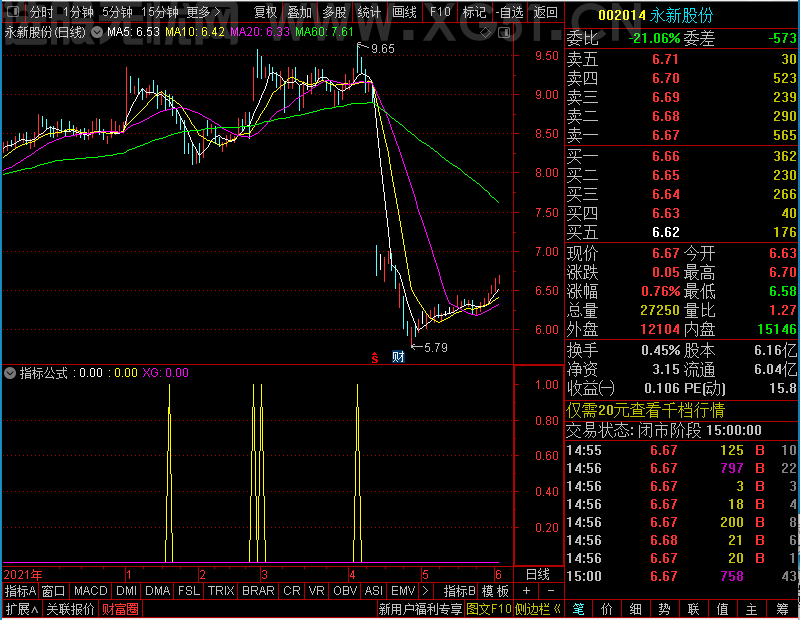Select the BRAR indicator tab

pyautogui.click(x=258, y=591)
